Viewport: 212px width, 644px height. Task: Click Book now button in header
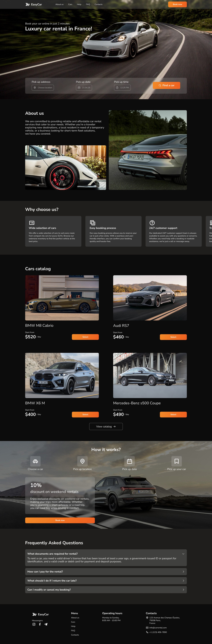[x=177, y=4]
